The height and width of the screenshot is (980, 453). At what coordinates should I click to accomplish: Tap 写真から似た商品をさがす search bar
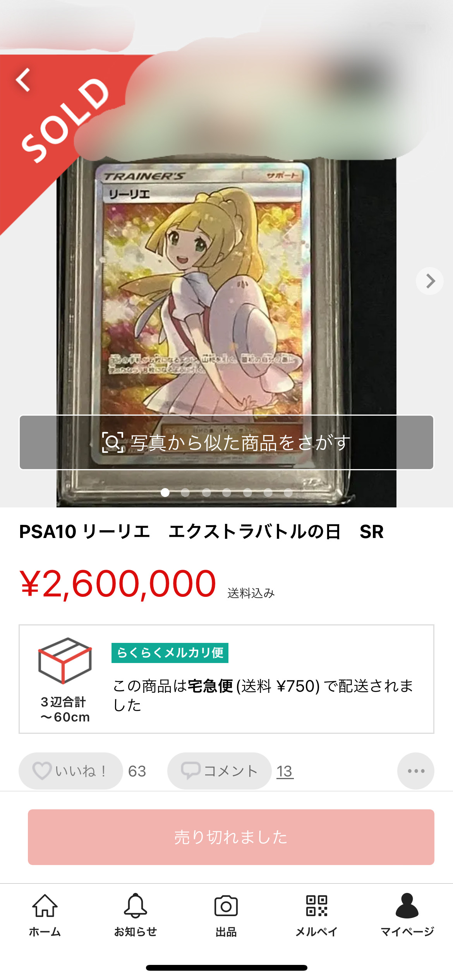pyautogui.click(x=226, y=442)
